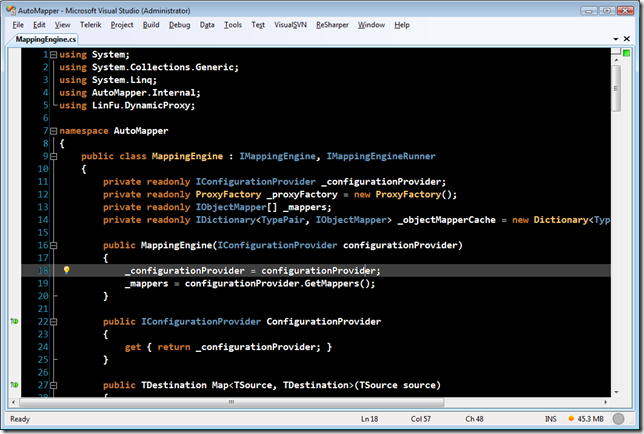
Task: Click TSource source parameter on line 27
Action: (397, 385)
